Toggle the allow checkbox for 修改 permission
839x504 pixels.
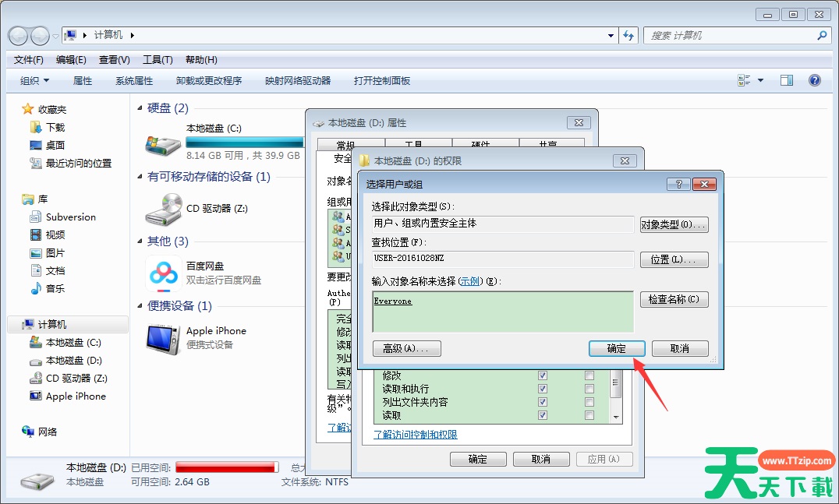click(543, 375)
